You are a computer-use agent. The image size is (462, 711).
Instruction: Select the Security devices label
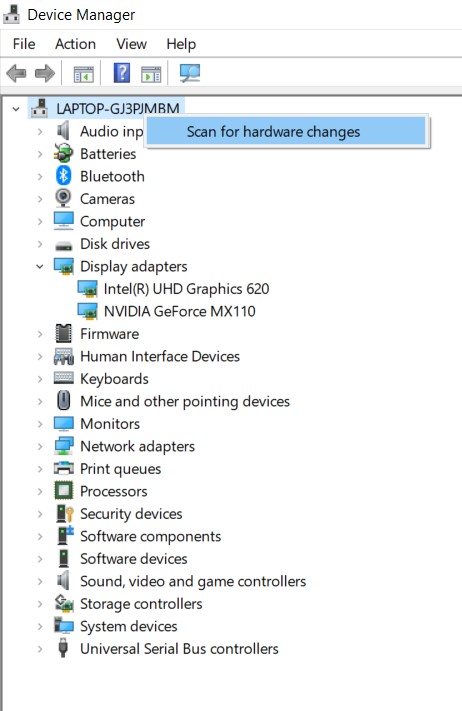click(x=131, y=514)
